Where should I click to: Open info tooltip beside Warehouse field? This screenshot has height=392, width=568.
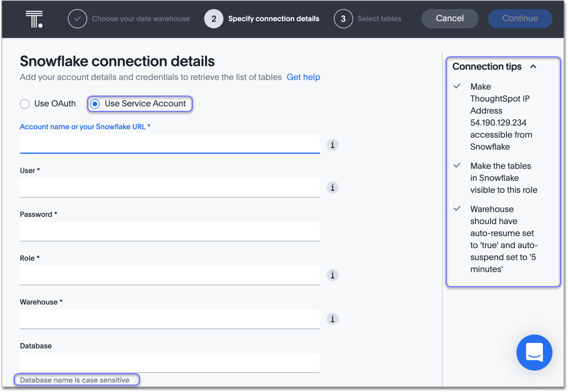click(332, 319)
